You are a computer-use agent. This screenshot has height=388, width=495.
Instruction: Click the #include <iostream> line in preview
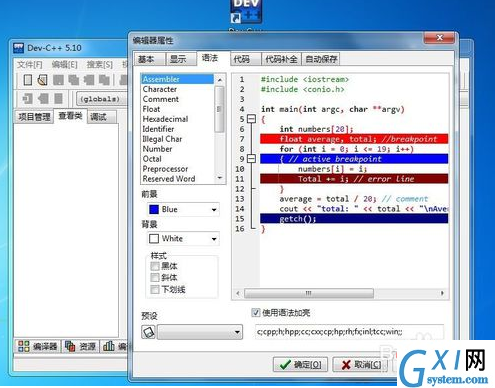click(305, 79)
